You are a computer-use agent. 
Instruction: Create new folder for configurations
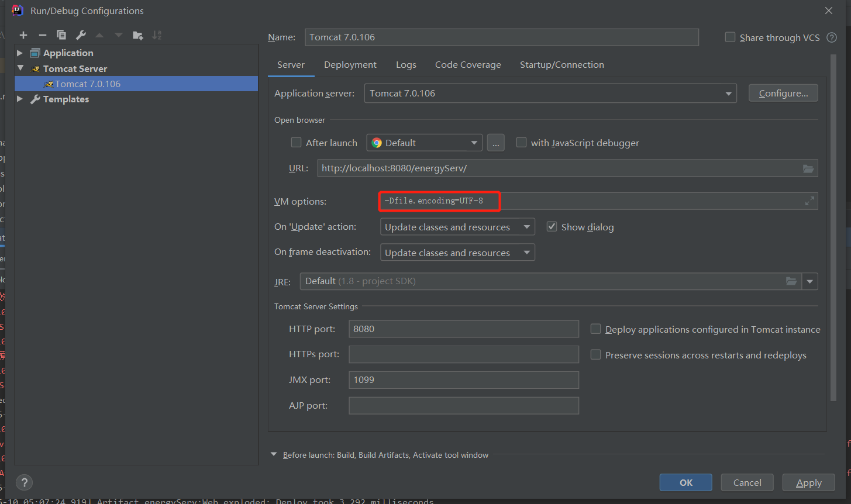coord(138,36)
